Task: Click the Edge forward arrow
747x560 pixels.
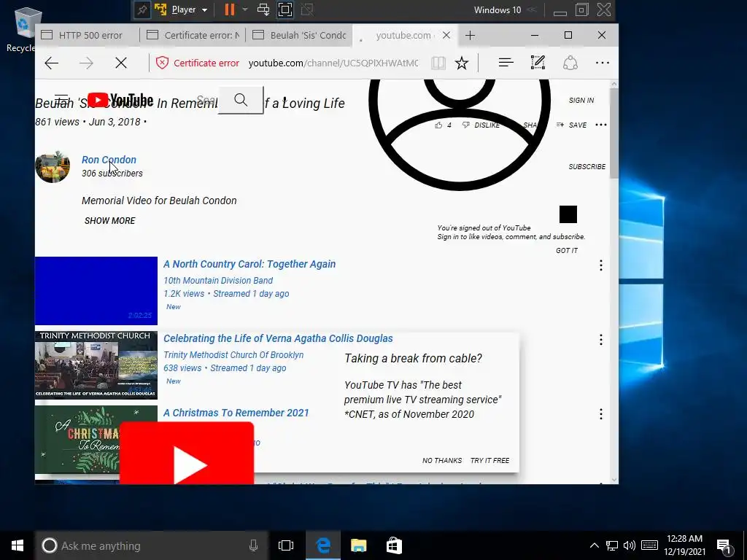Action: tap(86, 63)
